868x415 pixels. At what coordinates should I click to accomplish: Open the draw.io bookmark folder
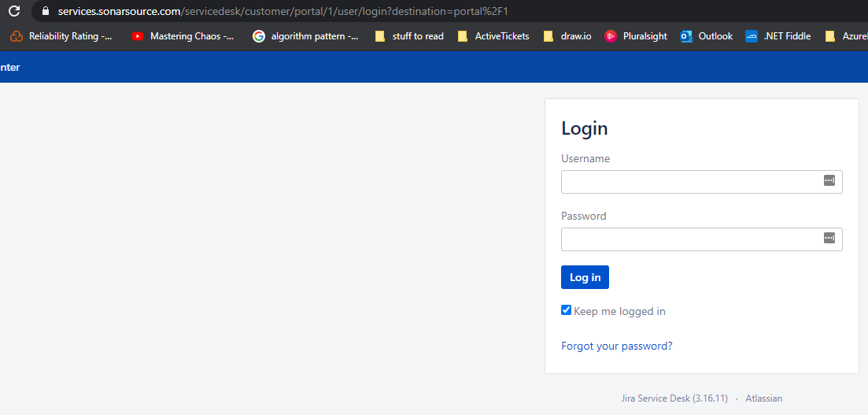(x=567, y=36)
